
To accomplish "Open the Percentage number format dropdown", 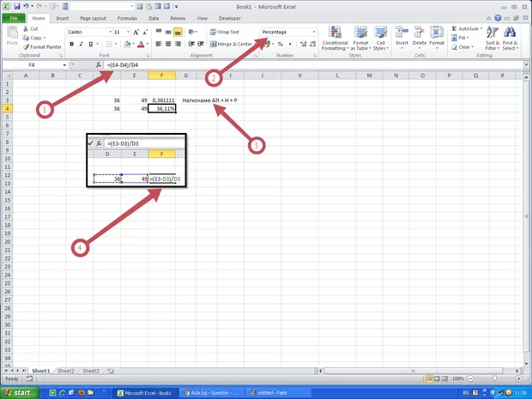I will click(314, 33).
